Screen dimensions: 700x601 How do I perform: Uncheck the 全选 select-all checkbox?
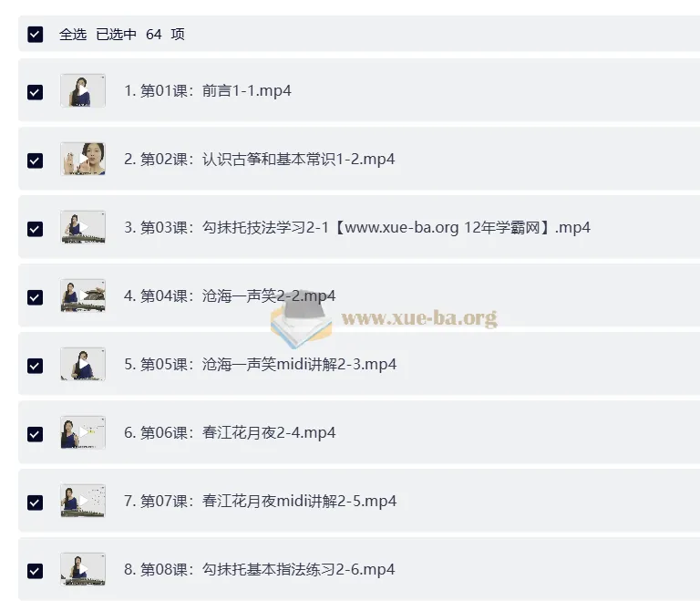click(36, 35)
